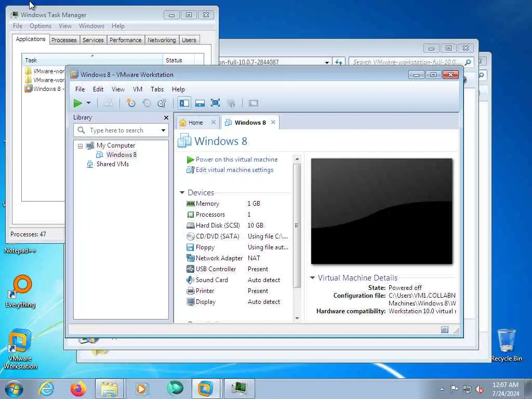Switch to Services tab in Task Manager

(x=93, y=40)
